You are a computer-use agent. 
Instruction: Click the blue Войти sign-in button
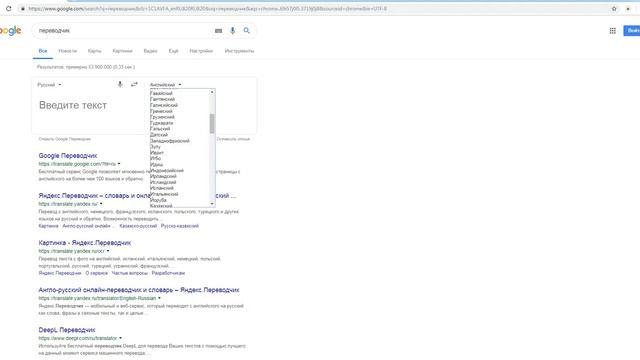(631, 31)
